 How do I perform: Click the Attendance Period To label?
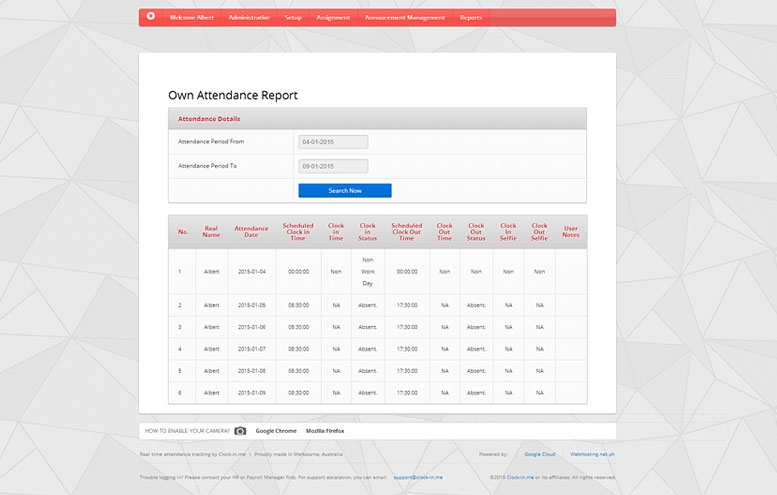(x=208, y=166)
